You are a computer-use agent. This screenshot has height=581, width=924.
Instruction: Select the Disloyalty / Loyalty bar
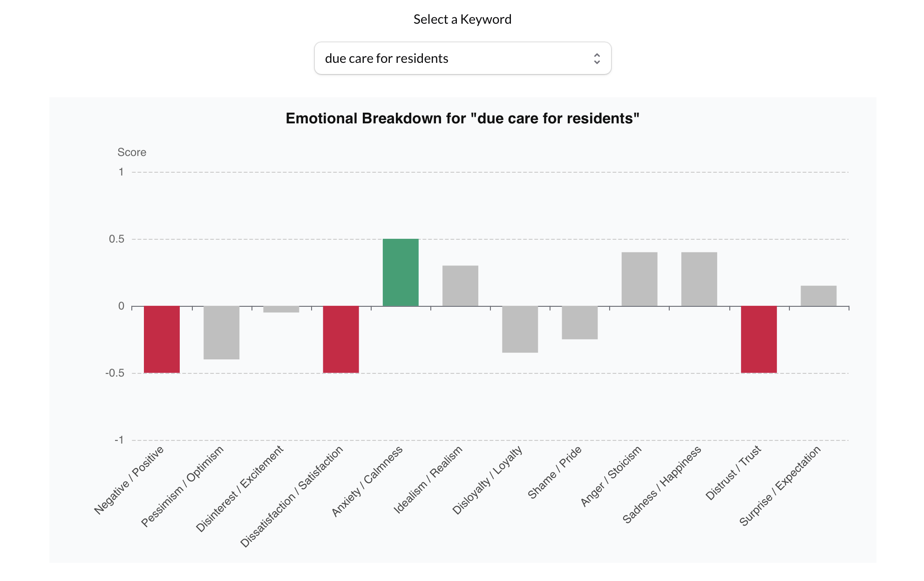520,328
